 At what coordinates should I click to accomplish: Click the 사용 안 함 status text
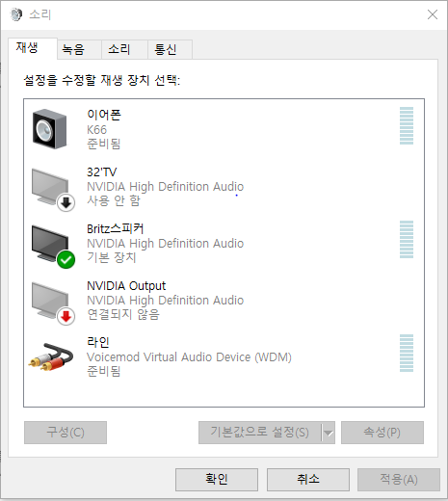[114, 200]
